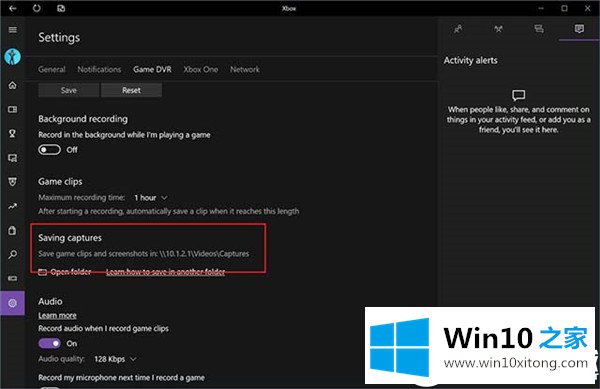Open the Connection console icon
Viewport: 600px width, 389px height.
click(13, 278)
